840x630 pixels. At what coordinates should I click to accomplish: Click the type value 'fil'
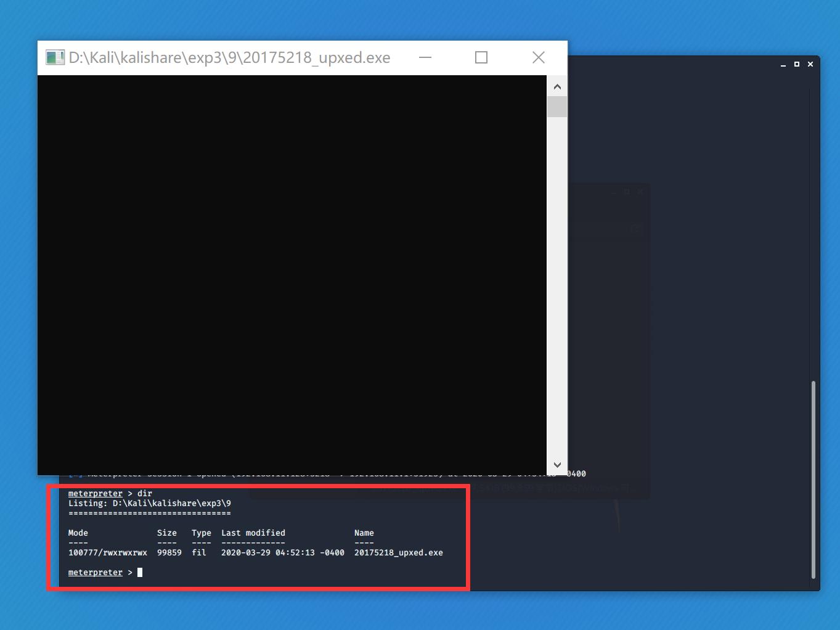(199, 553)
